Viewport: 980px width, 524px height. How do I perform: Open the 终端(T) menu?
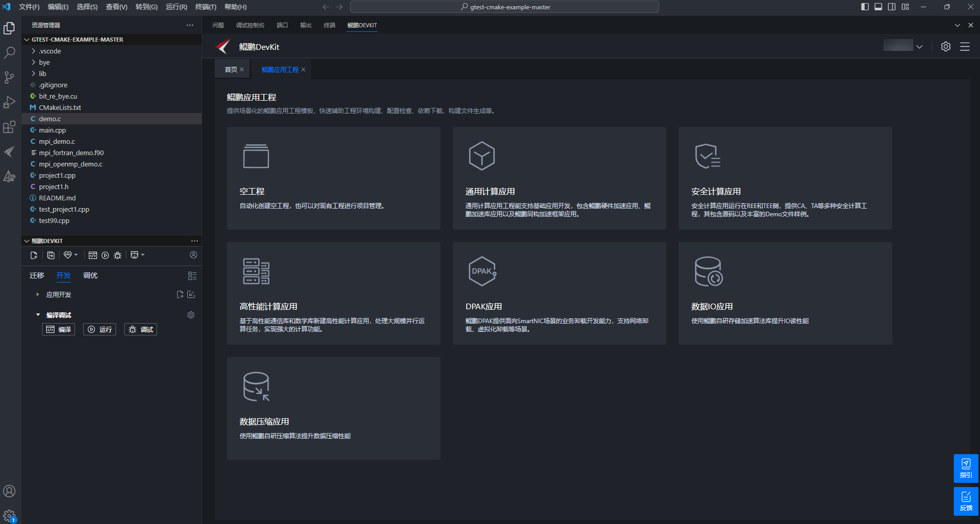tap(206, 7)
